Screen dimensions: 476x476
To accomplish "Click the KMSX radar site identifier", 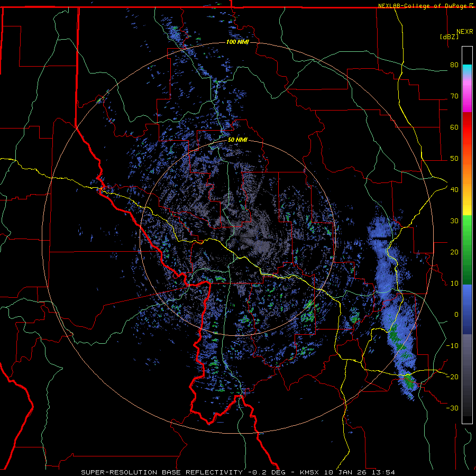I will [x=309, y=472].
